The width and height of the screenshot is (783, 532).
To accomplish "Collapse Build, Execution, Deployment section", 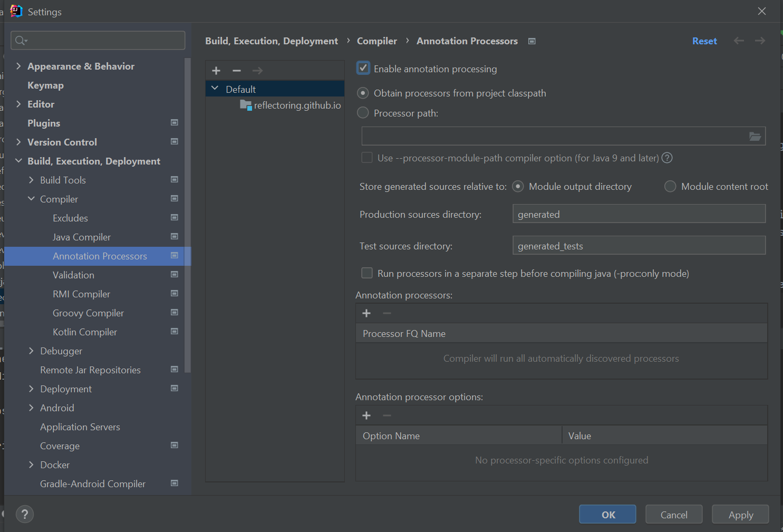I will coord(18,161).
